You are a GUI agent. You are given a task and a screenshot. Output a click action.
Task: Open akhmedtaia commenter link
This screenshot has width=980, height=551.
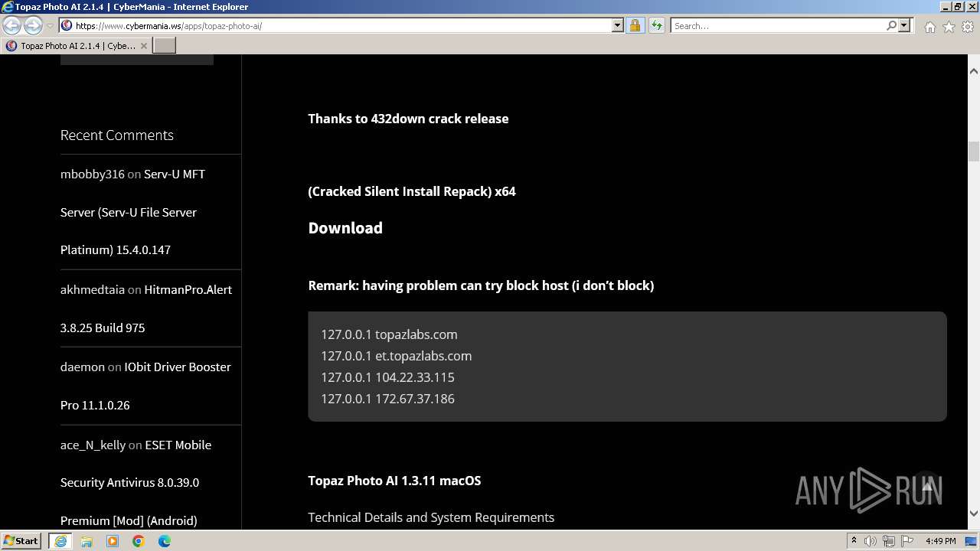[93, 289]
